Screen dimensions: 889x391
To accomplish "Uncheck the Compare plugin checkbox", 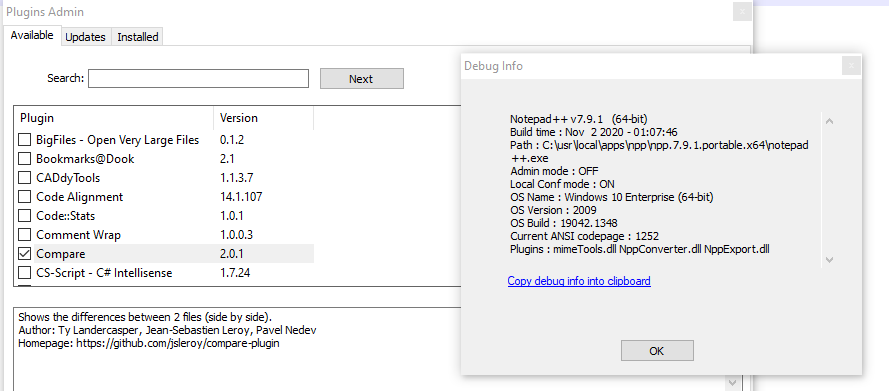I will tap(24, 254).
